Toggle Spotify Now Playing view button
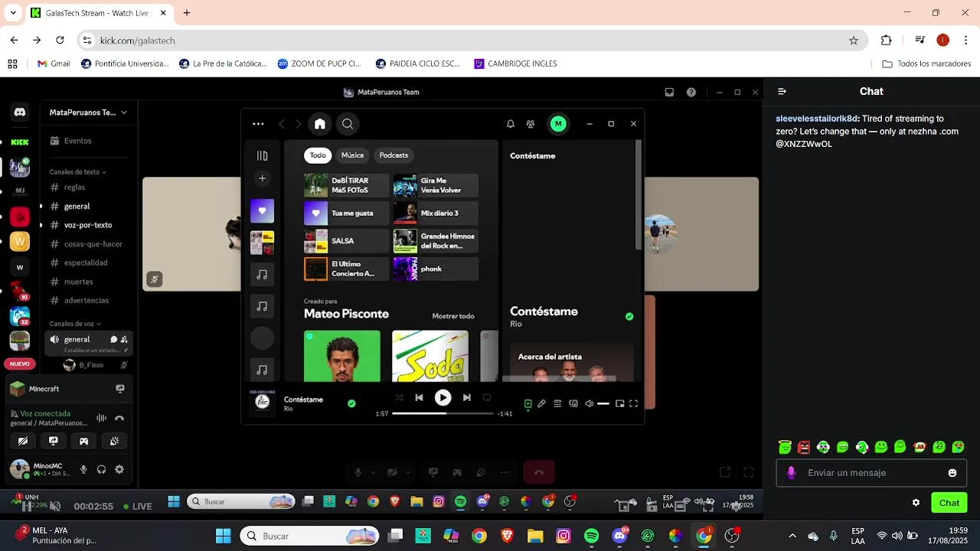Screen dimensions: 980x551 (x=528, y=404)
